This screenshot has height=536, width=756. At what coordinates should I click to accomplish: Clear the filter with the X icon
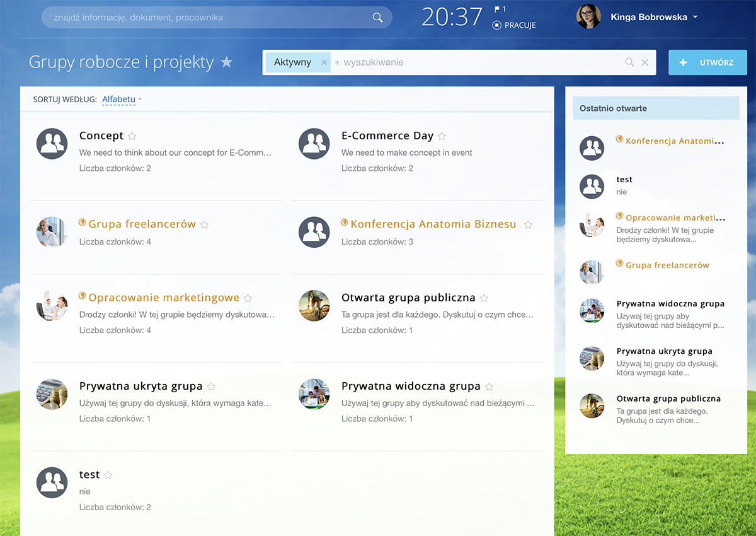pyautogui.click(x=644, y=62)
